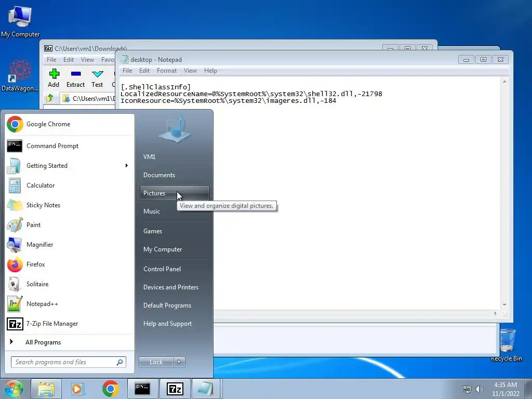Click Notepad vertical scrollbar down arrow
Image resolution: width=532 pixels, height=399 pixels.
[x=504, y=305]
